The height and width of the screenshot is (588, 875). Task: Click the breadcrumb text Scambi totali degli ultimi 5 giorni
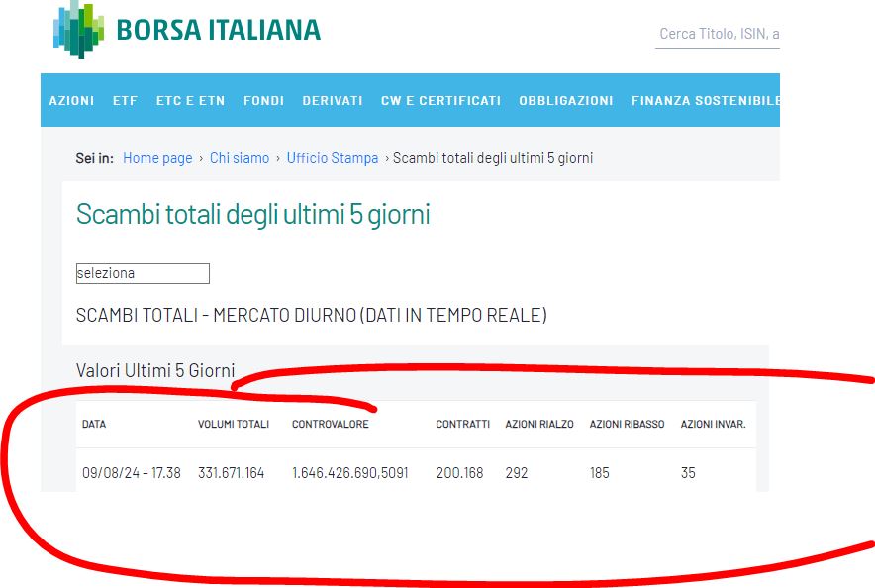coord(493,158)
